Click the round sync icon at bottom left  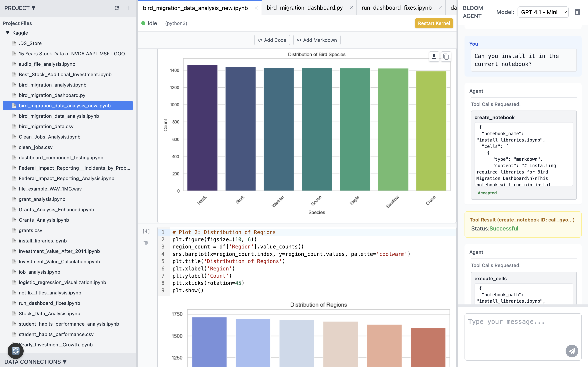pos(16,351)
